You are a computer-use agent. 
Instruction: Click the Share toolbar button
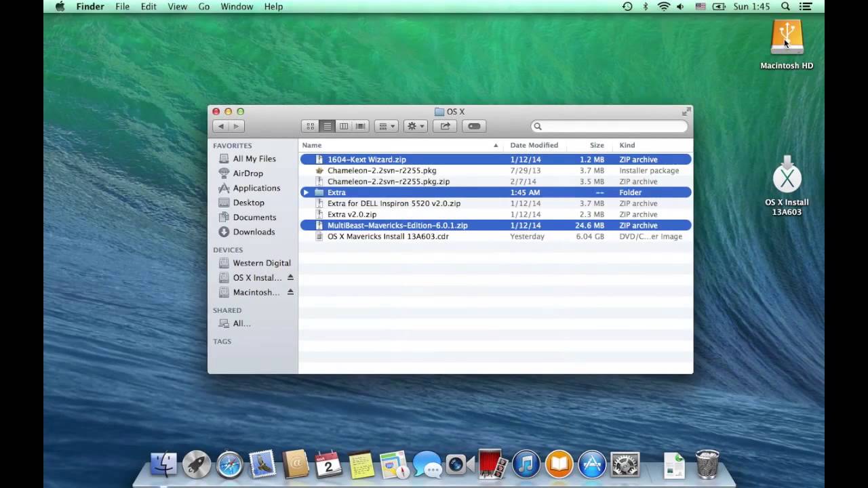(x=445, y=126)
